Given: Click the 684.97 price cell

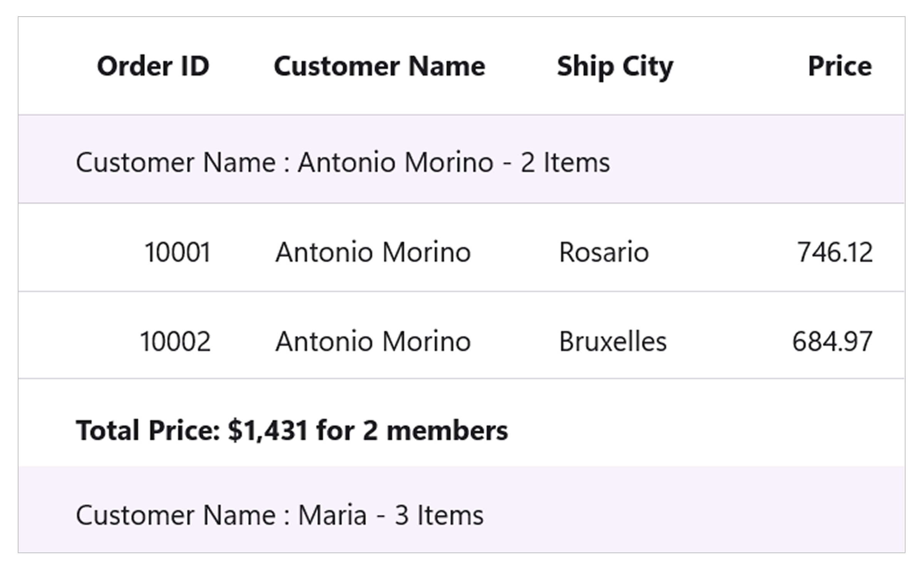Looking at the screenshot, I should (x=832, y=342).
